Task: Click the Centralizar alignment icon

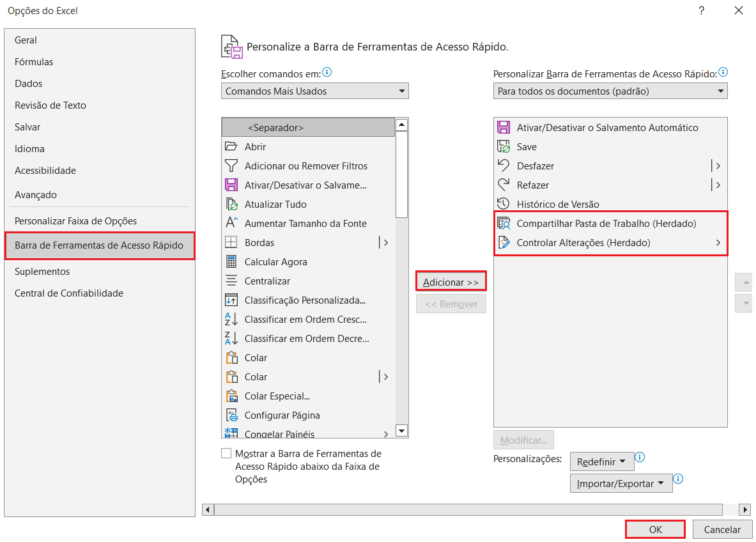Action: pyautogui.click(x=231, y=281)
